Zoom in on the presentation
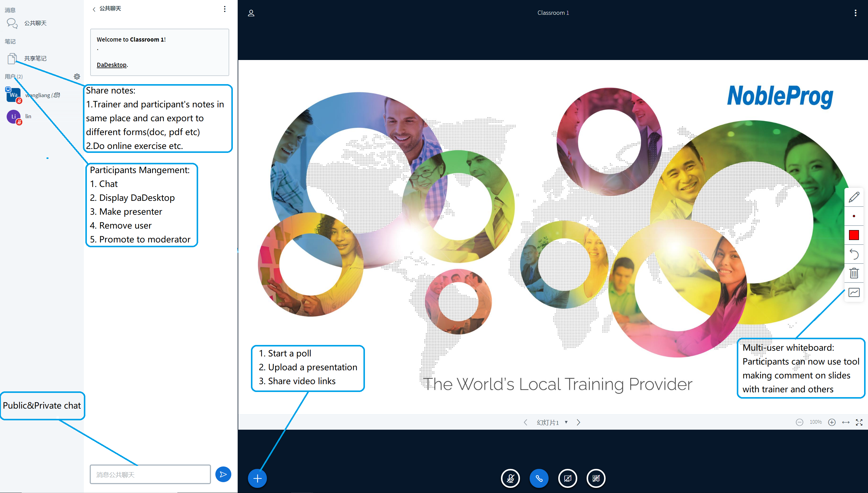This screenshot has height=493, width=868. point(832,422)
